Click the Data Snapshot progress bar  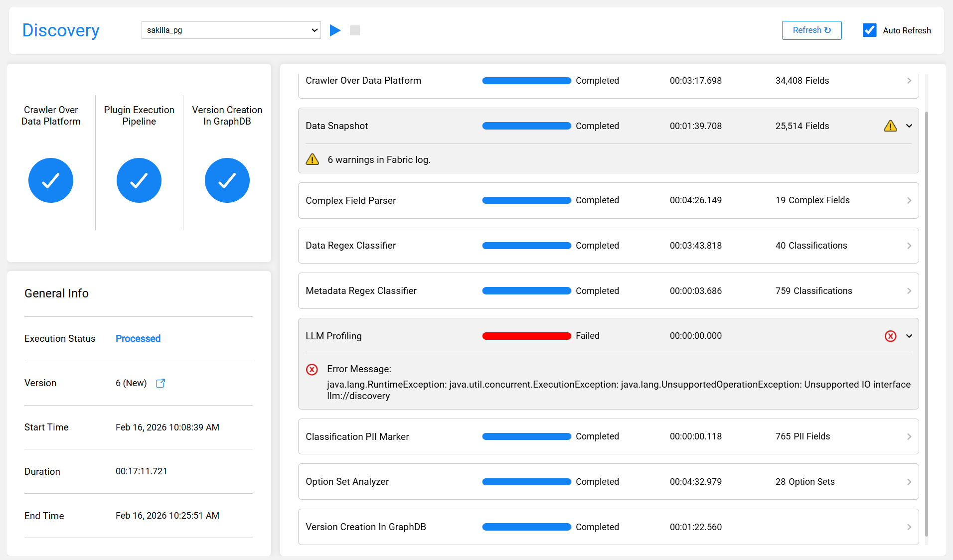pos(527,126)
